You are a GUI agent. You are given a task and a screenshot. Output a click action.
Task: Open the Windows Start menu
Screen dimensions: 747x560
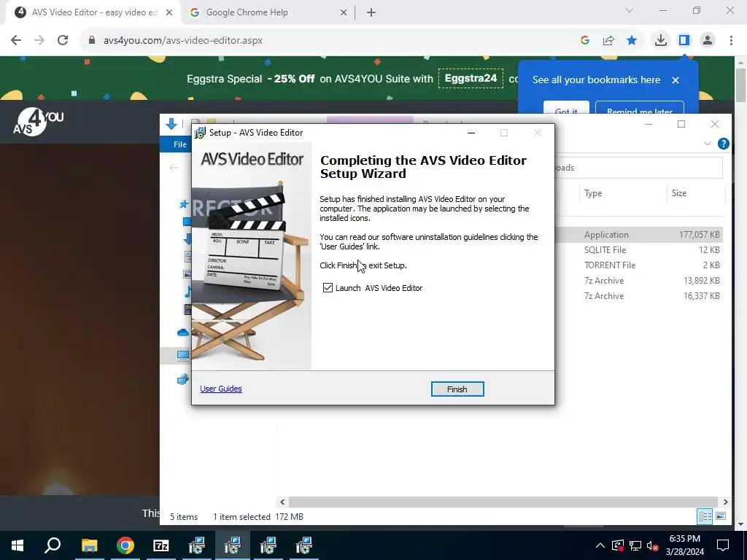pos(18,545)
